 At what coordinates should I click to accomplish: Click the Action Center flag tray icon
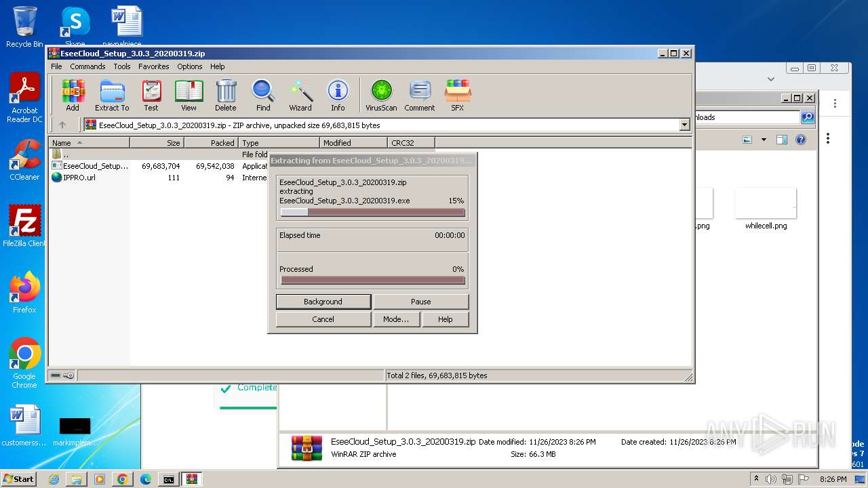click(x=804, y=479)
